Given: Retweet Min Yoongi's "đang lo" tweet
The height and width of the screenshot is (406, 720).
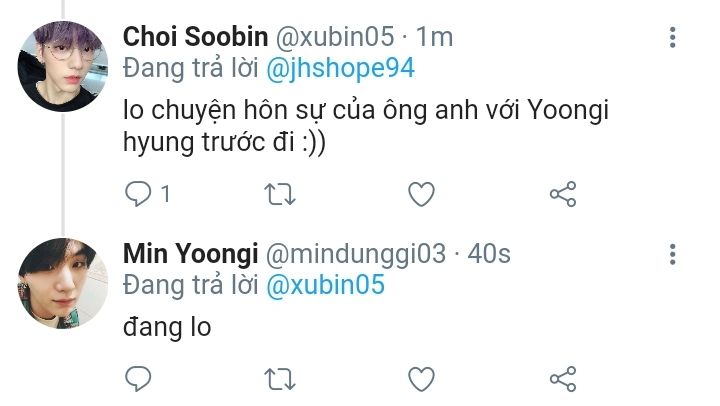Looking at the screenshot, I should click(x=280, y=379).
